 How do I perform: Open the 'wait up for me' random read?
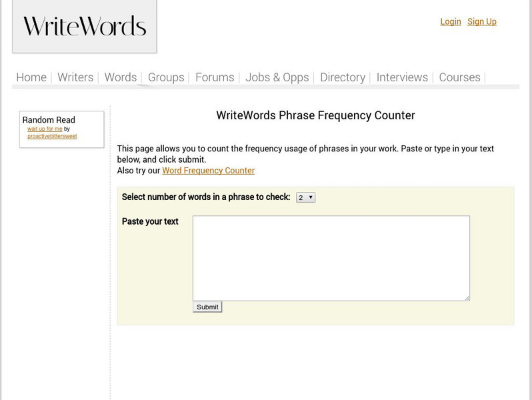pos(45,129)
